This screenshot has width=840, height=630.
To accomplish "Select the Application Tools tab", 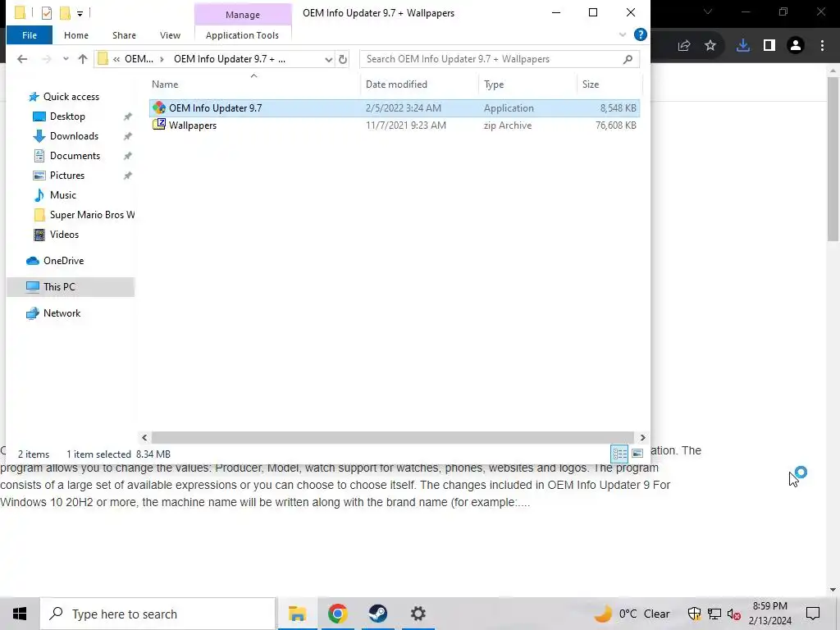I will pos(242,35).
